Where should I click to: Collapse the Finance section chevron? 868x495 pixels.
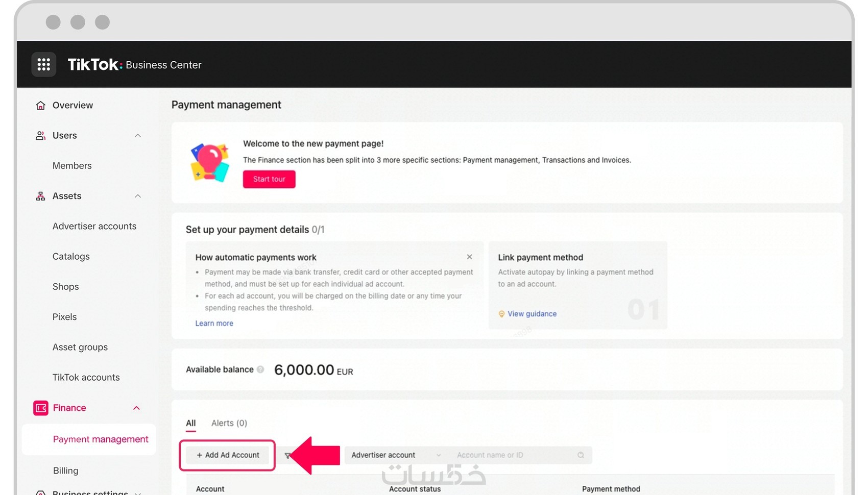[136, 408]
